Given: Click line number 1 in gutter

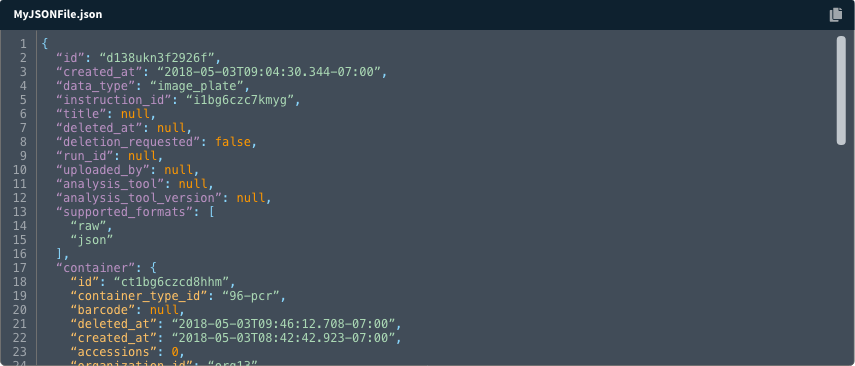Looking at the screenshot, I should click(x=22, y=44).
